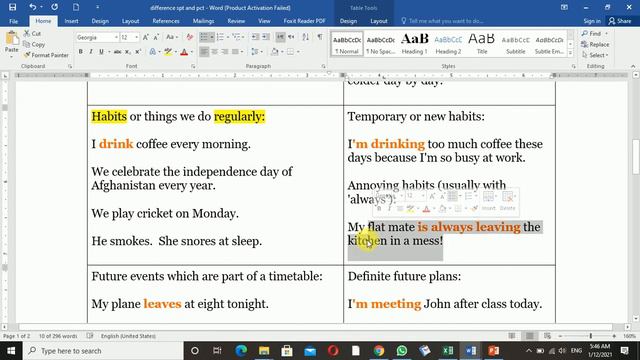Open Microsoft Edge from the taskbar
The width and height of the screenshot is (640, 360).
[241, 351]
